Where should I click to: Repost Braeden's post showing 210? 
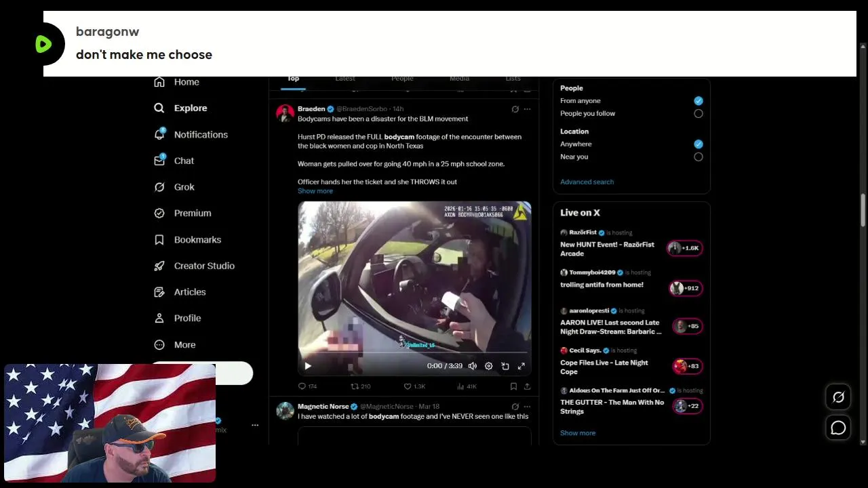point(360,386)
